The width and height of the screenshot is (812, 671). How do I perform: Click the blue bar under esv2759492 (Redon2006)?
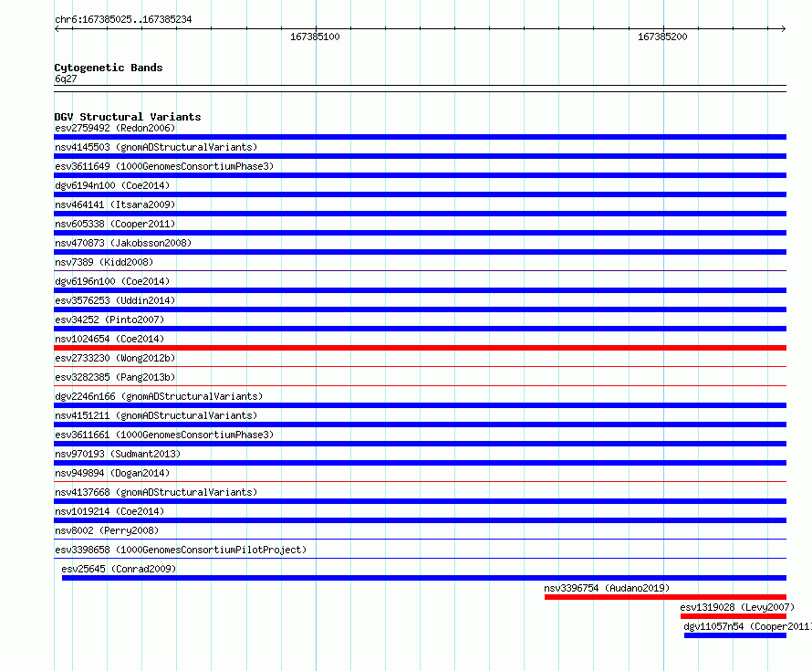coord(420,137)
